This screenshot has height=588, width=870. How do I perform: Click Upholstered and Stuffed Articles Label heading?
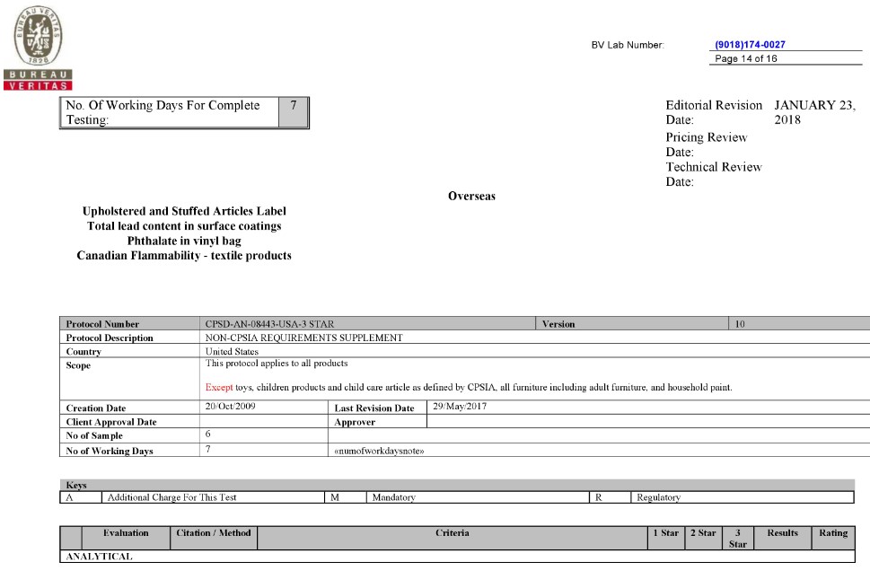tap(184, 211)
